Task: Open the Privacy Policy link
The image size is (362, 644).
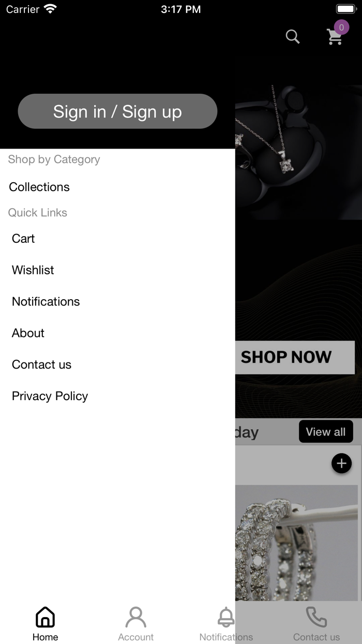Action: (x=50, y=397)
